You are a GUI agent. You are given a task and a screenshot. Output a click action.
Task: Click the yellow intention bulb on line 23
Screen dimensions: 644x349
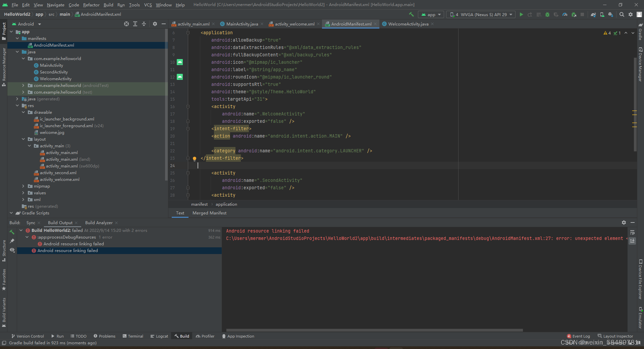(x=194, y=159)
